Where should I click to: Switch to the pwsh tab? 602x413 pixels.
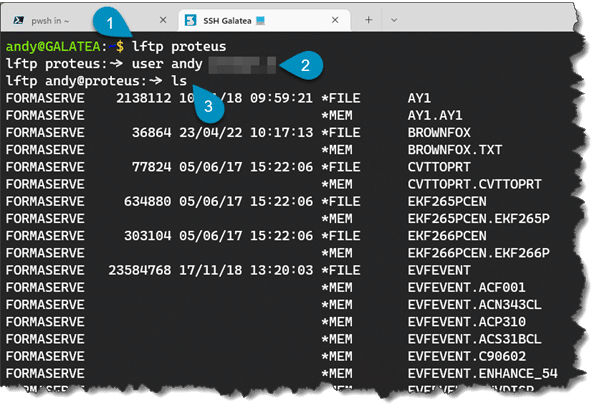coord(60,20)
